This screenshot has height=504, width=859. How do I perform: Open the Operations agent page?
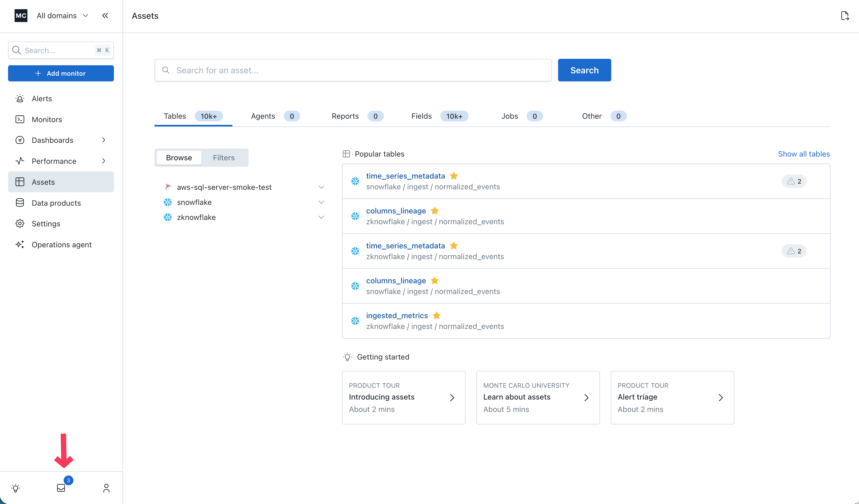tap(61, 245)
